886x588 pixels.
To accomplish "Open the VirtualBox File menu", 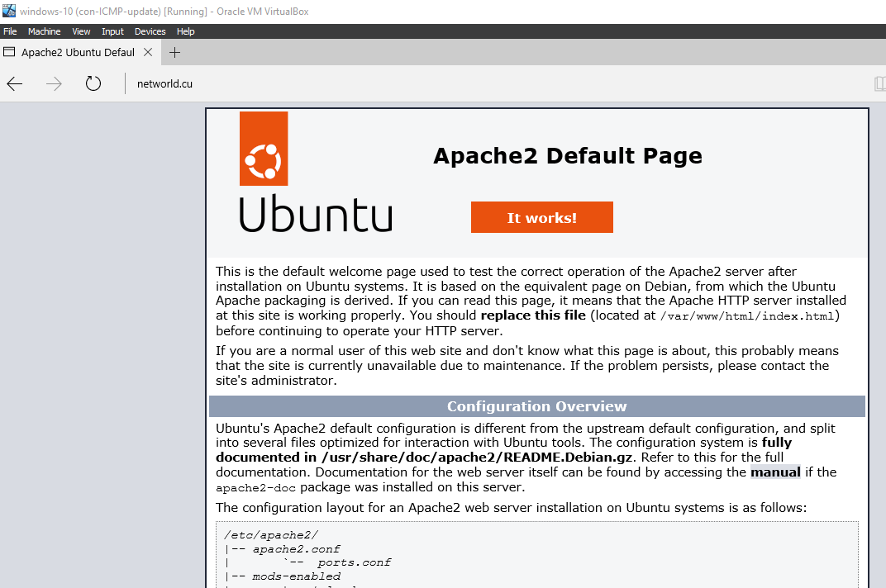I will coord(10,31).
